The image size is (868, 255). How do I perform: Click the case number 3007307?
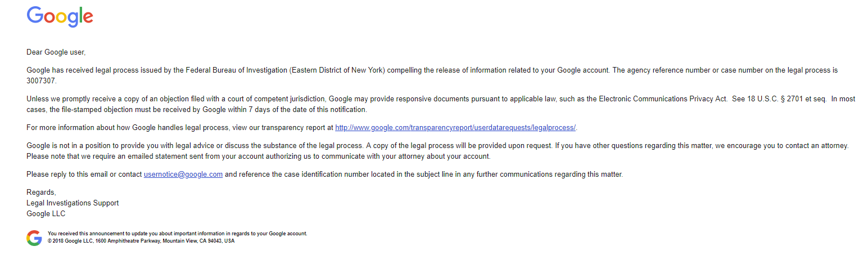(40, 80)
